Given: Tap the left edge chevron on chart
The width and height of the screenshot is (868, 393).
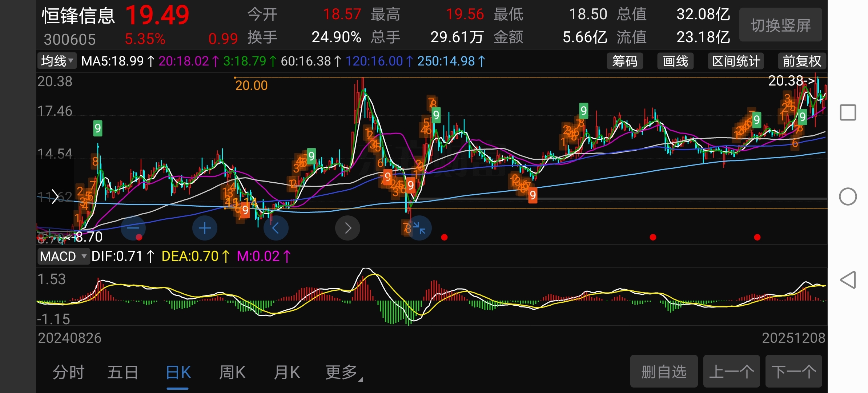Looking at the screenshot, I should [x=55, y=196].
